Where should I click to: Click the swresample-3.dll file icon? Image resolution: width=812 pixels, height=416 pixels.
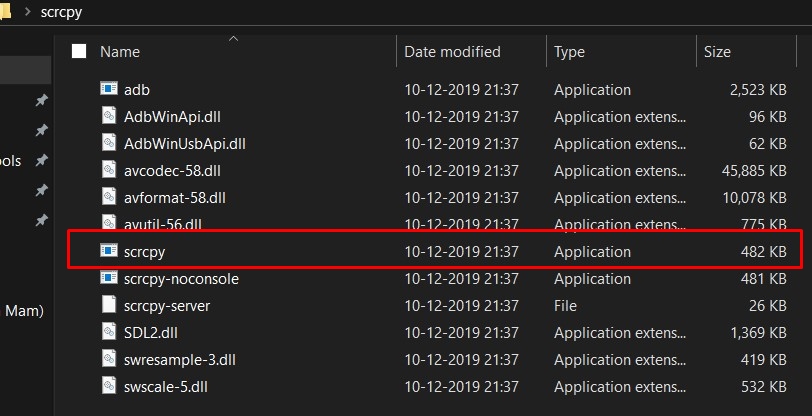point(109,358)
